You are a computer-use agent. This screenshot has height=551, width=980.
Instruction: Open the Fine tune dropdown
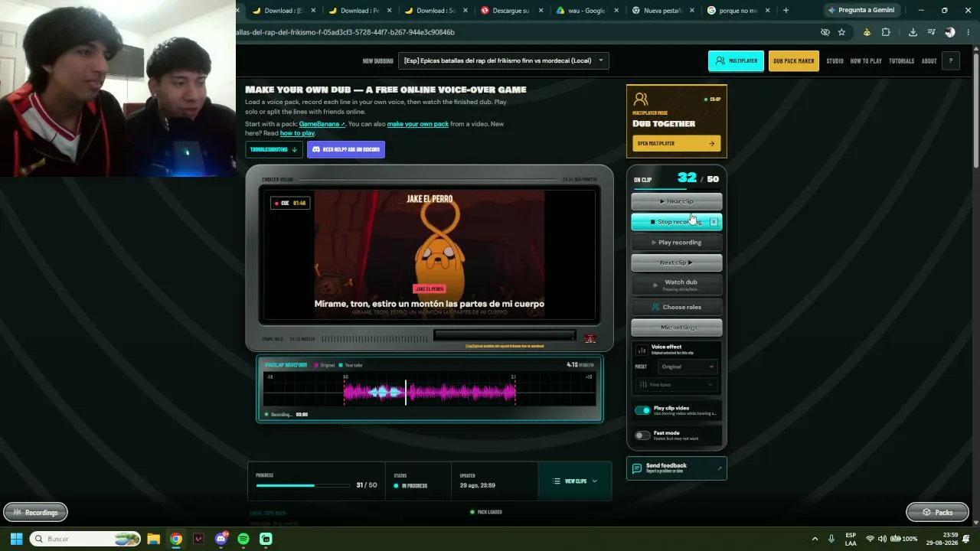(676, 385)
